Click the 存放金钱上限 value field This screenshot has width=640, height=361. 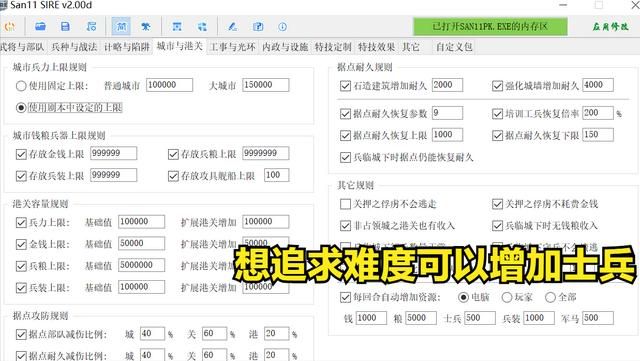tap(113, 153)
